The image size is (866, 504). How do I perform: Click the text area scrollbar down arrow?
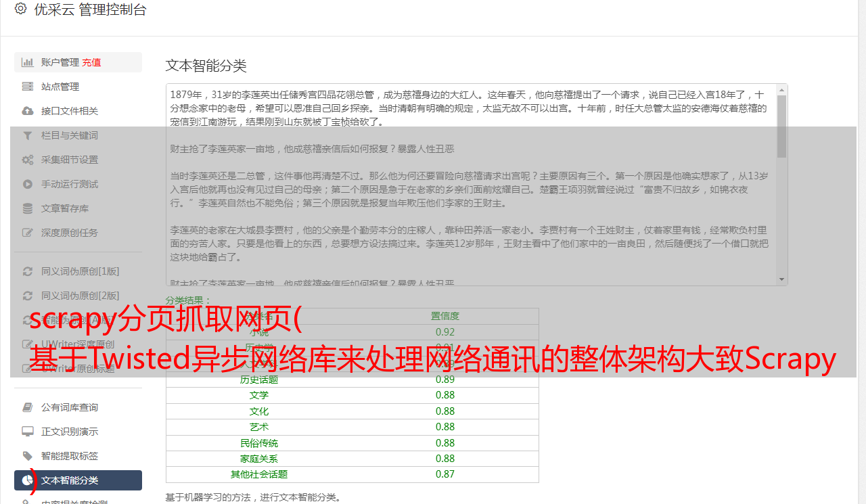tap(782, 279)
